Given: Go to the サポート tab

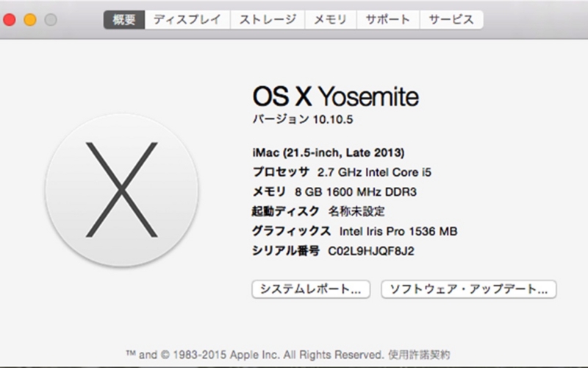Looking at the screenshot, I should tap(388, 20).
